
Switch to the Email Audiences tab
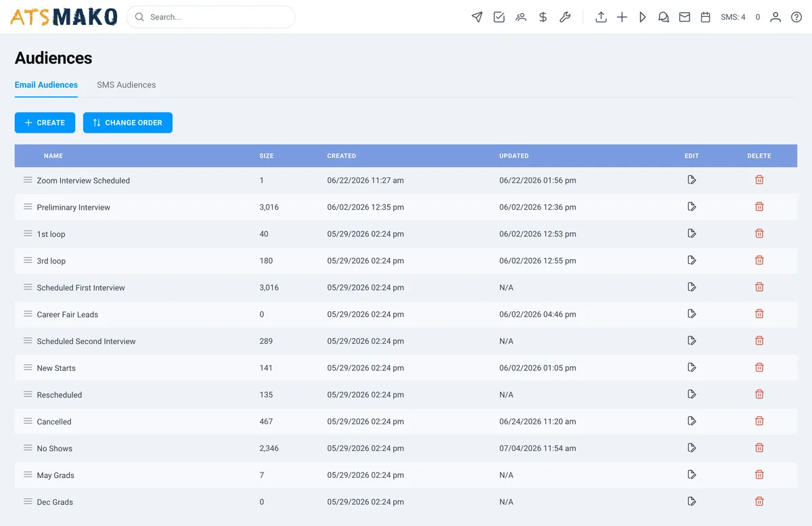46,85
